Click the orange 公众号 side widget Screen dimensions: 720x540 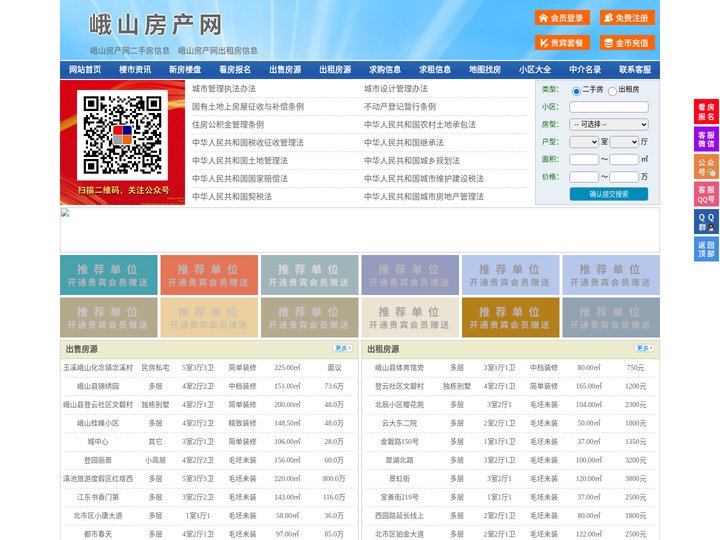click(x=706, y=167)
